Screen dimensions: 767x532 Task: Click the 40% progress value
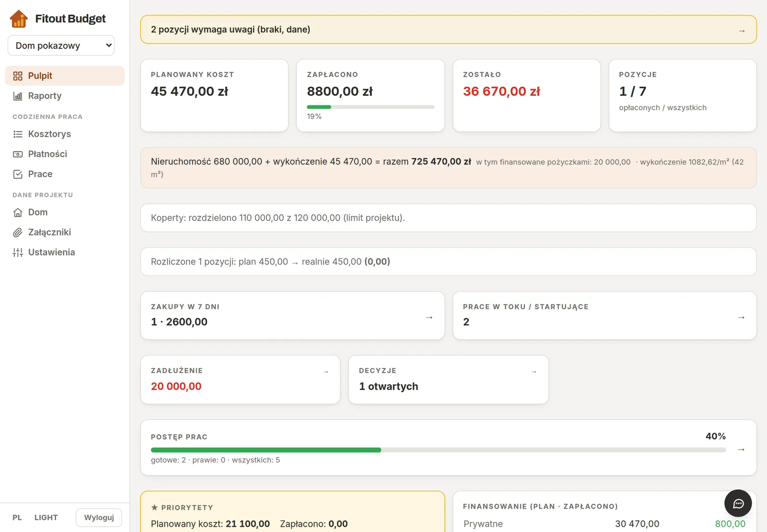coord(716,436)
